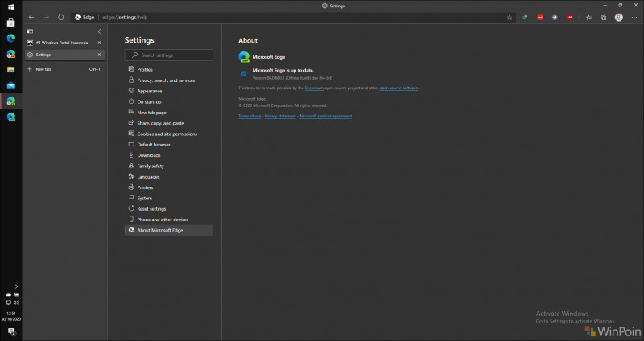Select the Settings tab in vertical tabs

(x=62, y=55)
